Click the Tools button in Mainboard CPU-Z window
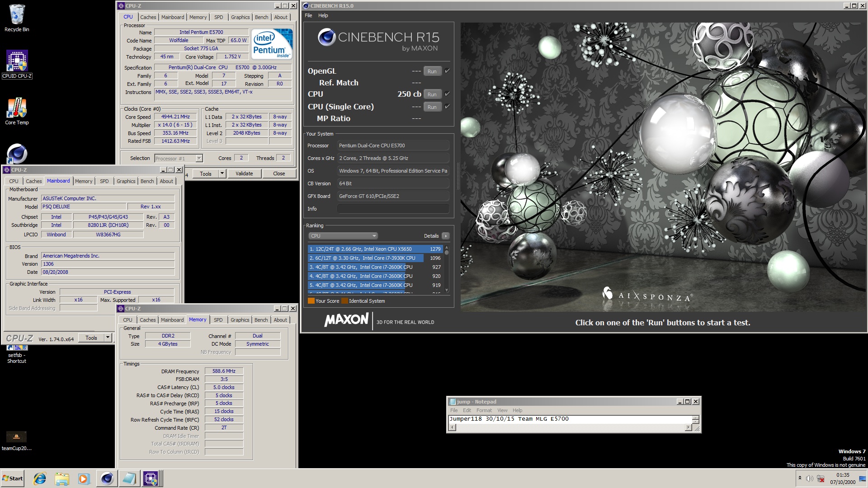This screenshot has width=868, height=488. click(91, 338)
